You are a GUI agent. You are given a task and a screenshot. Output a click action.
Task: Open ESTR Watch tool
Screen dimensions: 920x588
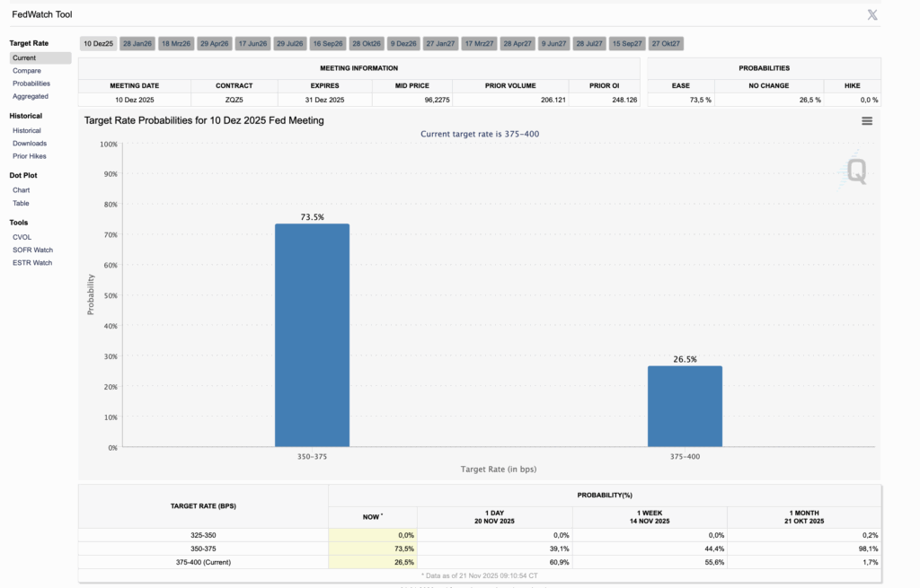(x=32, y=263)
